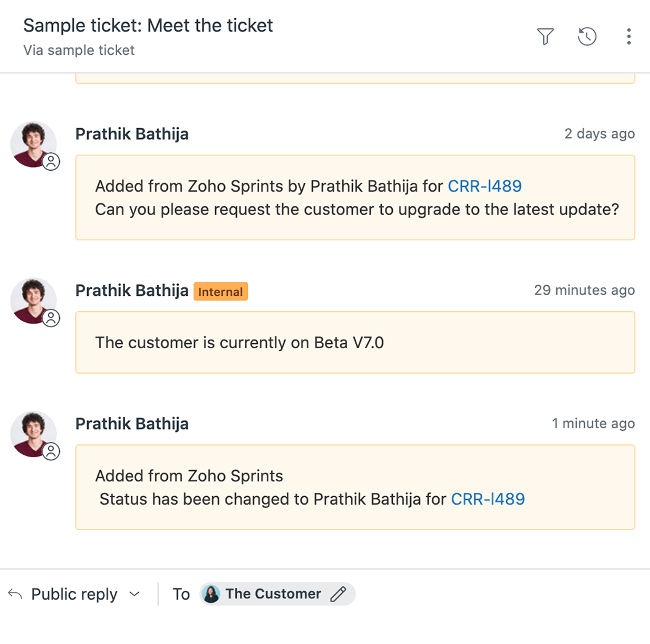Select The Customer recipient chip
650x644 pixels.
point(273,594)
